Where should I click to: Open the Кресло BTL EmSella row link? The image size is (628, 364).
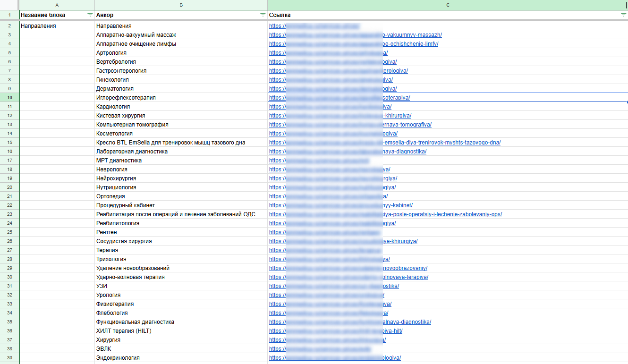[x=385, y=143]
